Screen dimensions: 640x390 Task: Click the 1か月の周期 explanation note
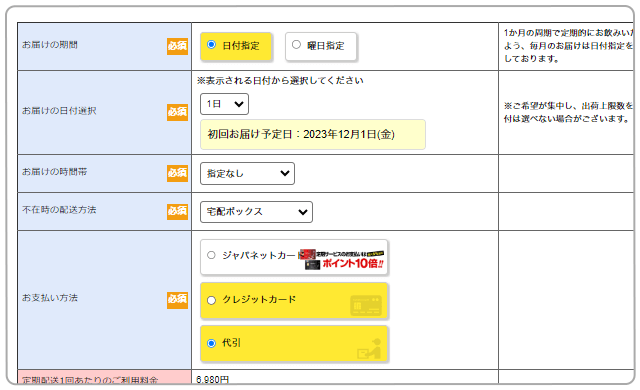click(x=568, y=46)
